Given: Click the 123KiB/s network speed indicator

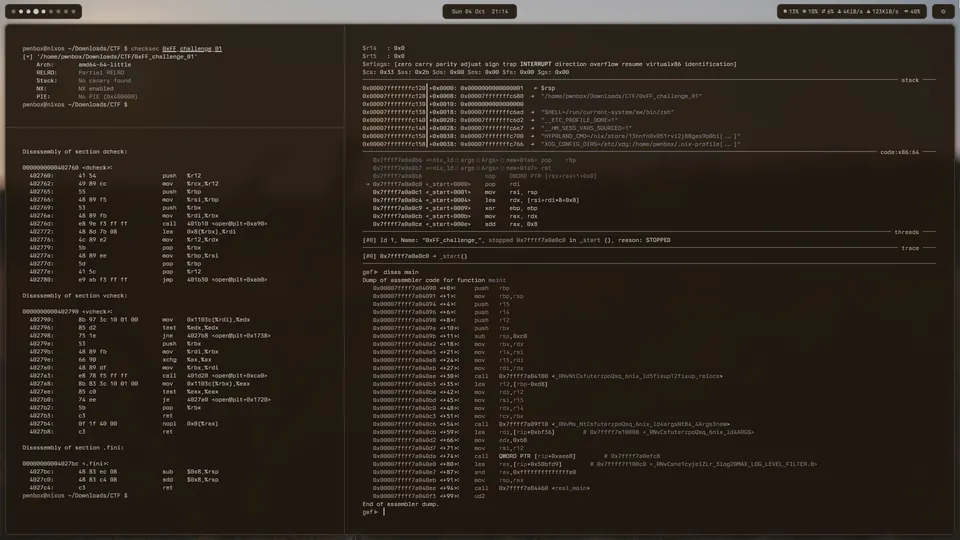Looking at the screenshot, I should 882,12.
